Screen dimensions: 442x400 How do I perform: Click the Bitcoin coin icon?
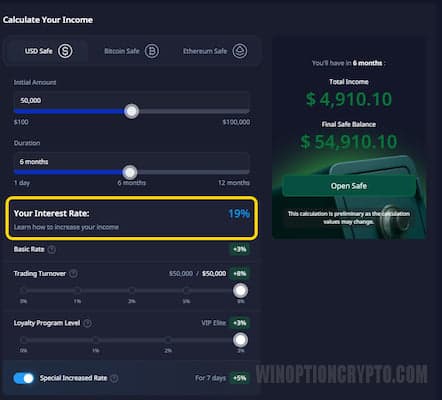(x=152, y=51)
